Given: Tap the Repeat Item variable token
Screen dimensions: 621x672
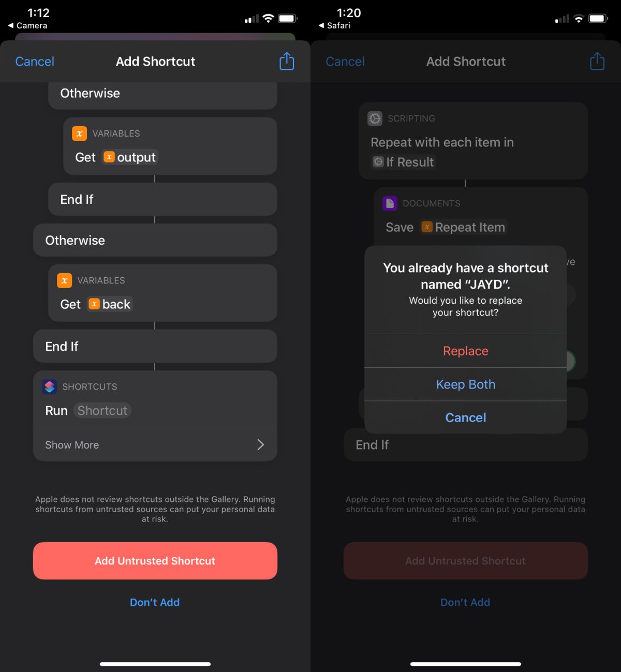Looking at the screenshot, I should [463, 227].
